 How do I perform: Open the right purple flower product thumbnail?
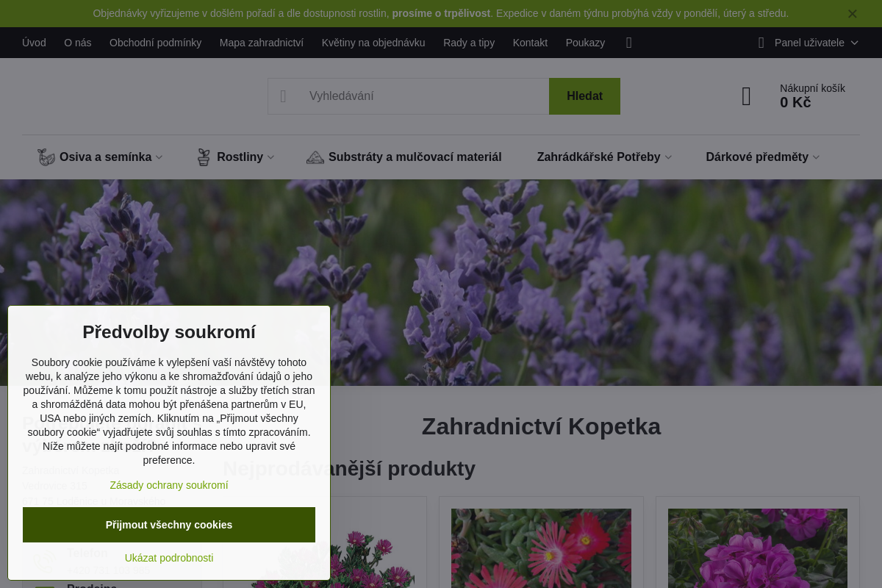point(758,548)
